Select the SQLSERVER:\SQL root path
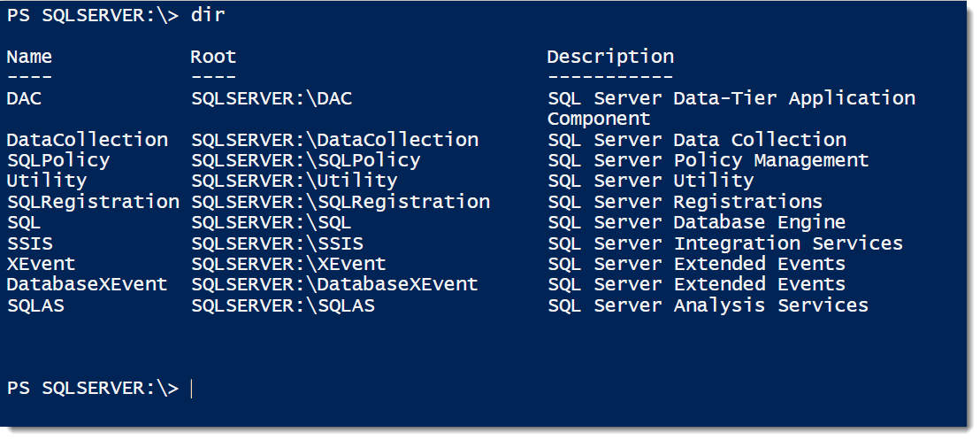 pyautogui.click(x=272, y=222)
